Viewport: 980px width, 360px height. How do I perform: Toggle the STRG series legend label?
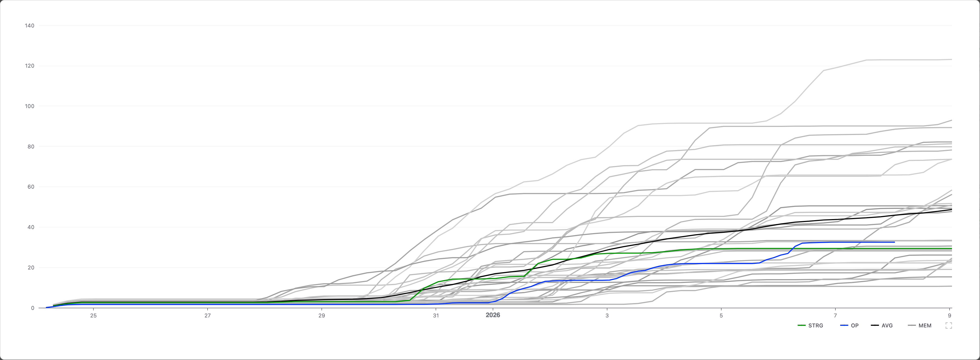(816, 326)
